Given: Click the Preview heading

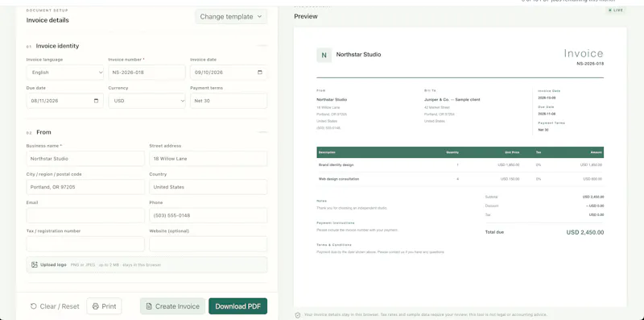Looking at the screenshot, I should coord(306,16).
